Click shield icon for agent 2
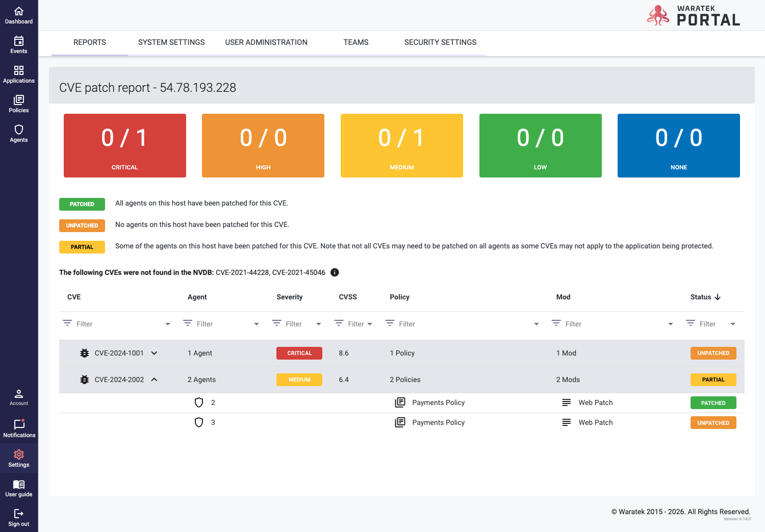Screen dimensions: 765x532 point(199,402)
